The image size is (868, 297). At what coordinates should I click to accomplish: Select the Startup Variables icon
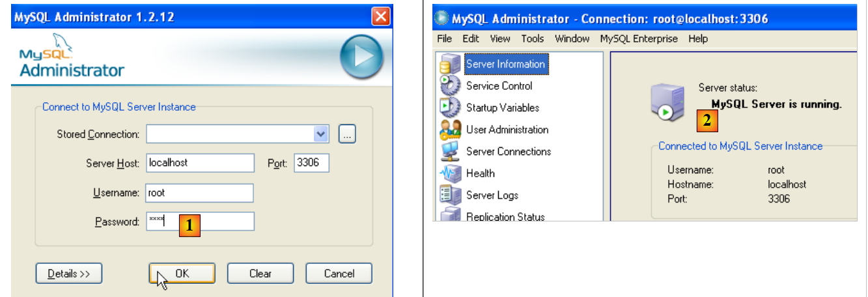450,107
